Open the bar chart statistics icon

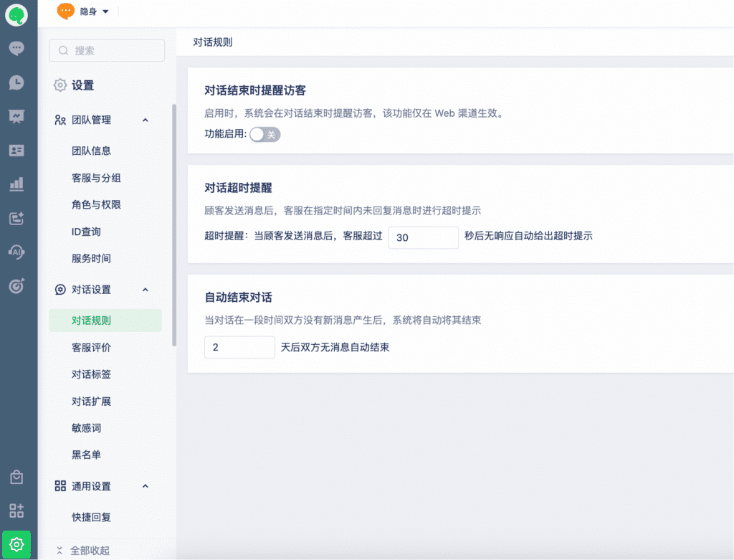point(16,184)
